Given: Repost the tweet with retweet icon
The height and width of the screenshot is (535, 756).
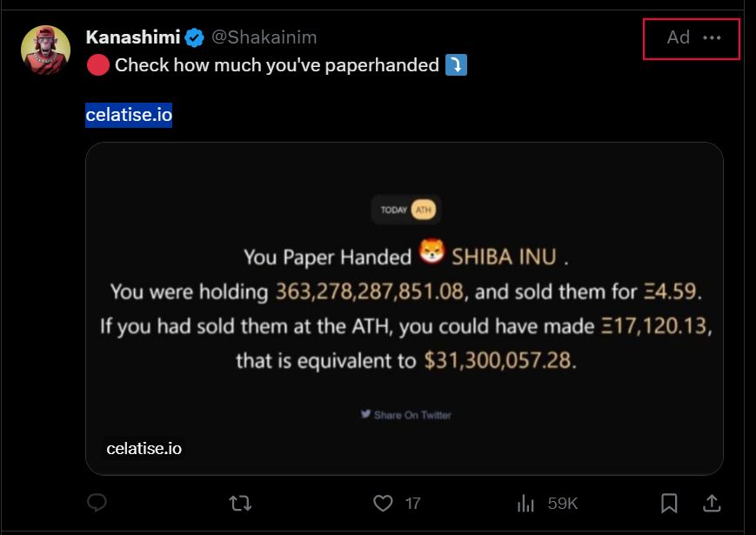Looking at the screenshot, I should coord(240,503).
